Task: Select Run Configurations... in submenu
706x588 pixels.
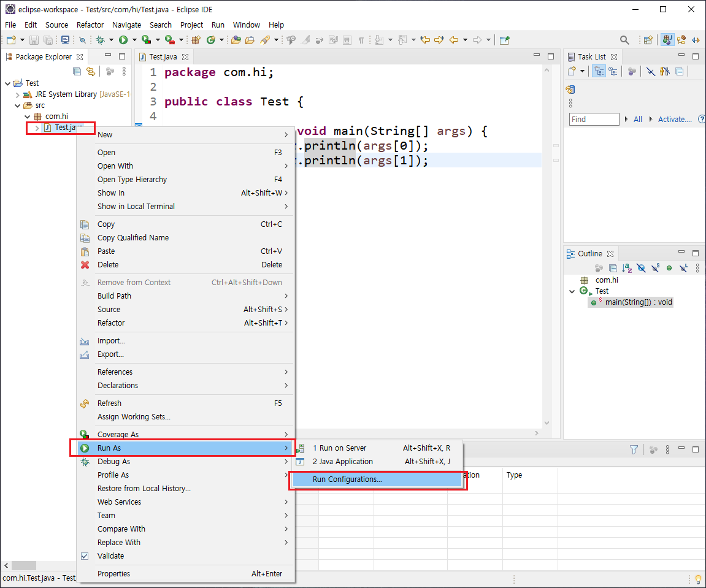Action: pos(377,479)
